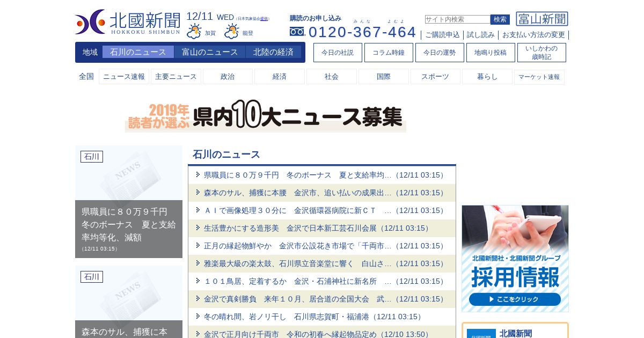
Task: Open 今日の運勢 button
Action: click(x=440, y=53)
